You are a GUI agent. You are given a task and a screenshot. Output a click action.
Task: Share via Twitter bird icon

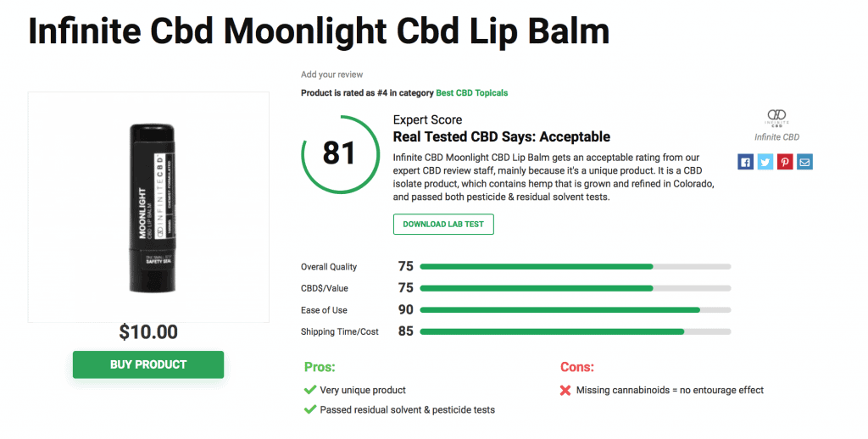tap(765, 162)
